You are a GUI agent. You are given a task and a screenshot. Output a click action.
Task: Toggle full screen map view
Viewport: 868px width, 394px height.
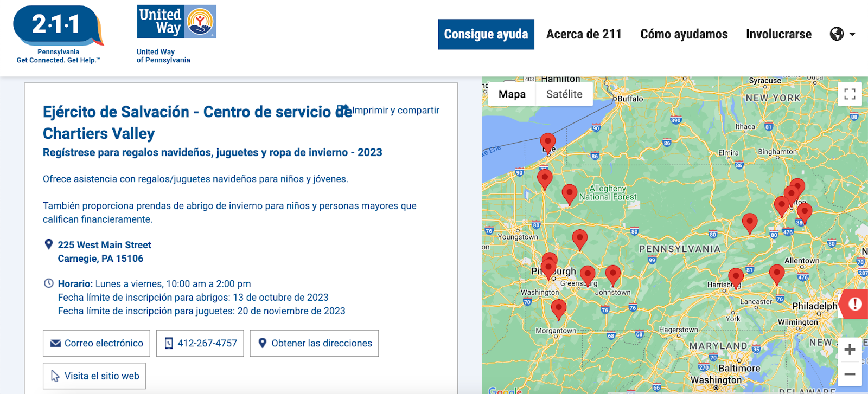tap(850, 94)
